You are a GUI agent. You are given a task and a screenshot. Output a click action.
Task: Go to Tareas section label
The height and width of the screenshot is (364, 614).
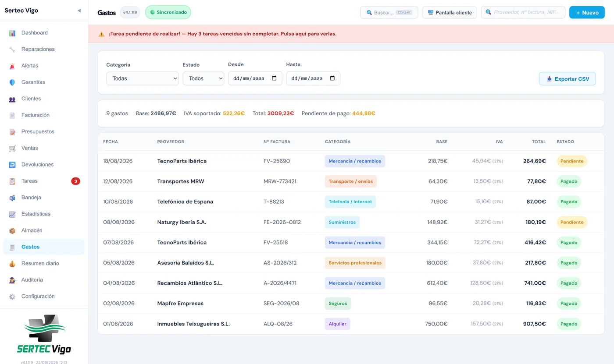tap(29, 181)
